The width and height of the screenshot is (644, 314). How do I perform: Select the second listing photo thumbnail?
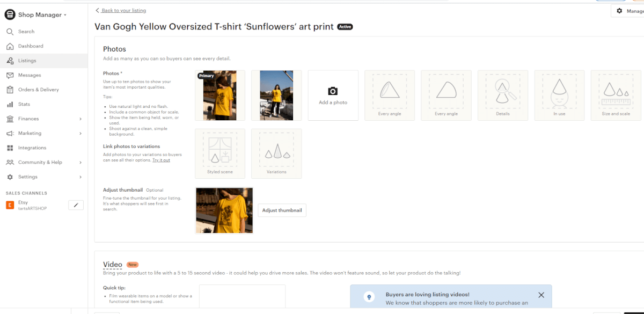click(276, 95)
